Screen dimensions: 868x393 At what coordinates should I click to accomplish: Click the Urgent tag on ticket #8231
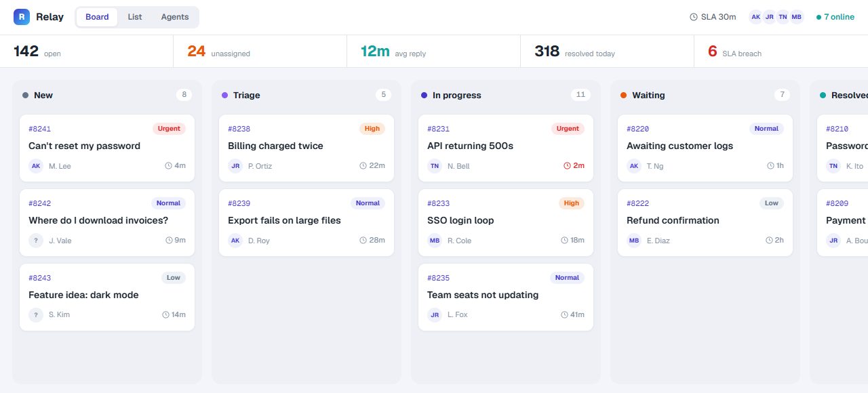tap(568, 129)
